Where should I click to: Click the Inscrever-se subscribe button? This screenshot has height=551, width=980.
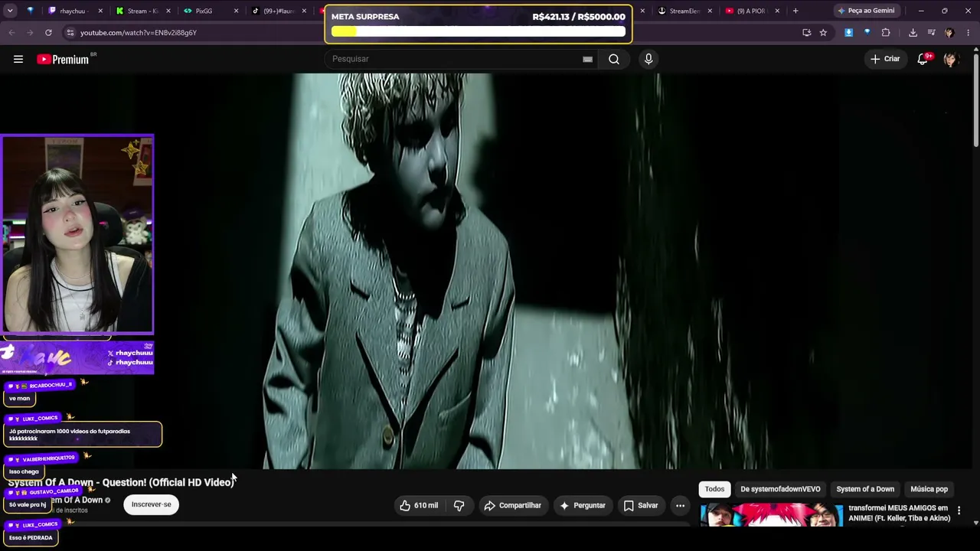(151, 504)
